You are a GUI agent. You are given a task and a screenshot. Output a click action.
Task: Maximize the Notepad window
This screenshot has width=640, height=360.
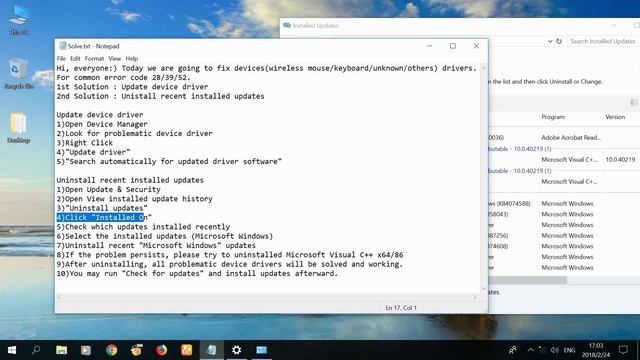pos(453,46)
